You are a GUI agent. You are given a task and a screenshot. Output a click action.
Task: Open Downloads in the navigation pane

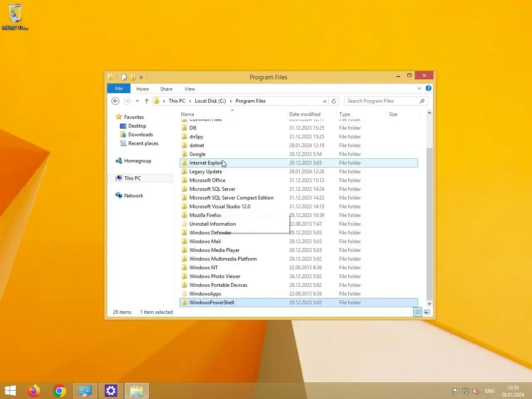click(140, 135)
